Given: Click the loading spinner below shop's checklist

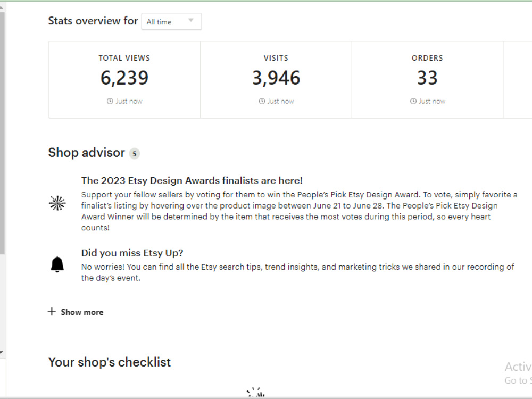Looking at the screenshot, I should click(255, 392).
